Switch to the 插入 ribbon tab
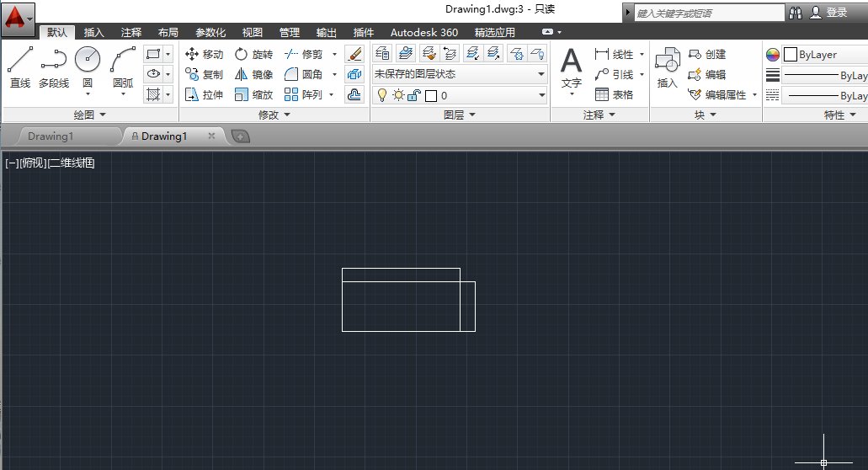This screenshot has width=868, height=470. click(x=94, y=33)
